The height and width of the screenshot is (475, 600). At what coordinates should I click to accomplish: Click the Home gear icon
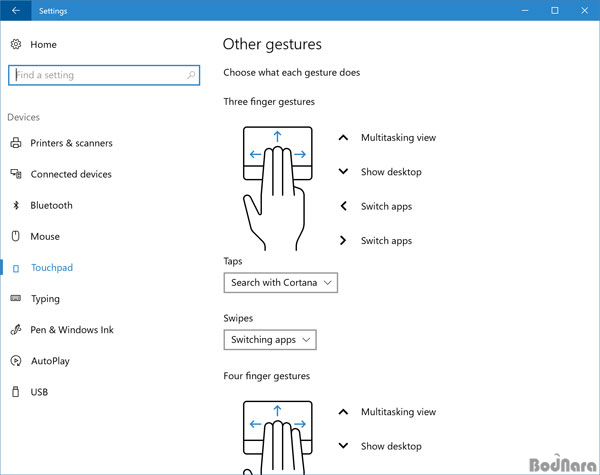point(16,44)
